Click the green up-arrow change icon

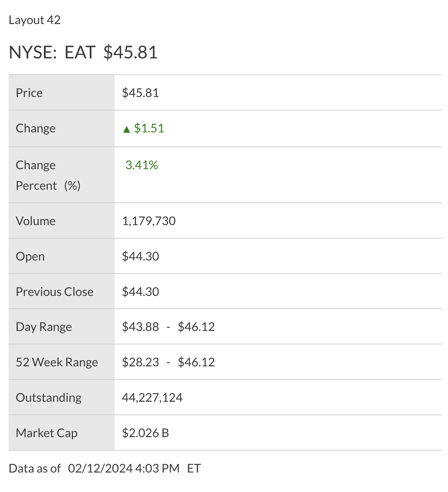click(126, 129)
